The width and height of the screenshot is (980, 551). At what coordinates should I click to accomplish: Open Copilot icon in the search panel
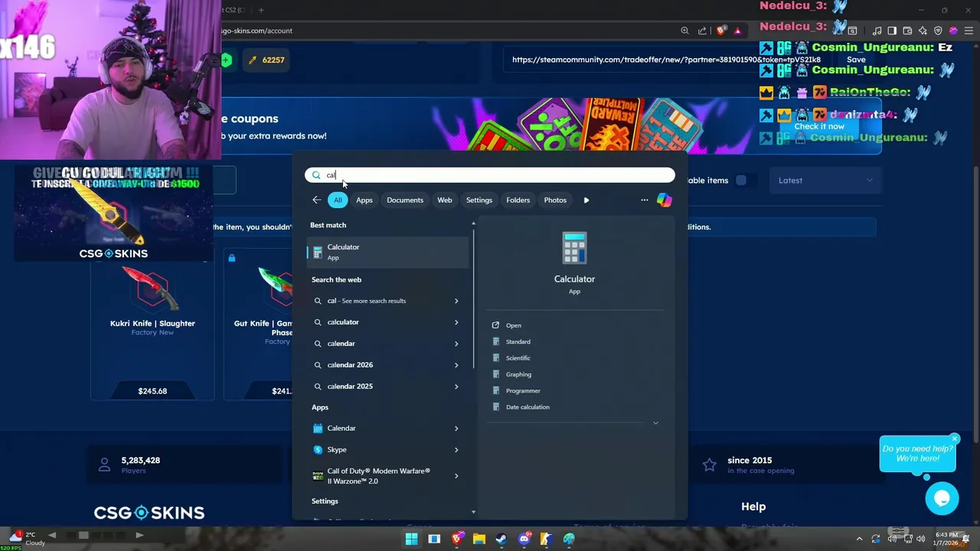click(x=664, y=200)
